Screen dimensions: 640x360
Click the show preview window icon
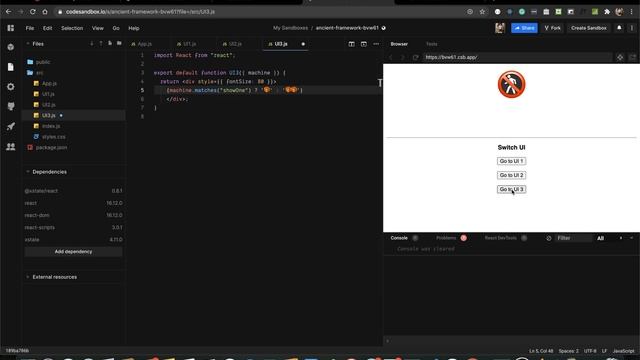pos(364,44)
